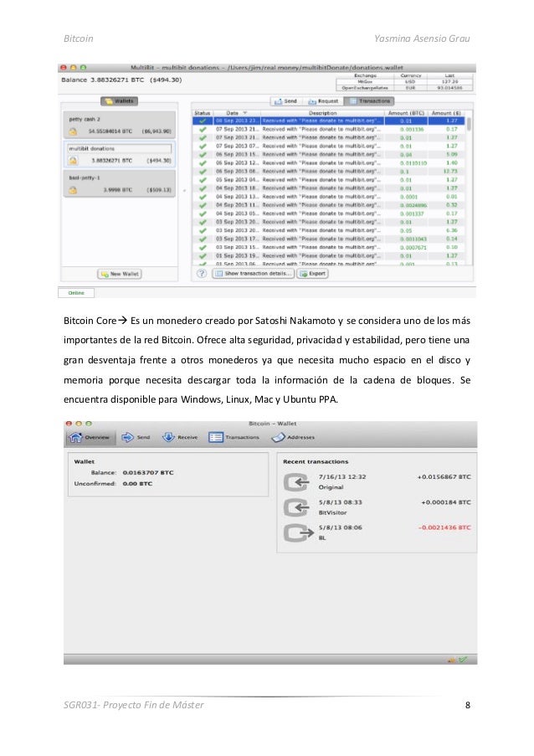The image size is (534, 756).
Task: Select the transaction with amount 0.001136
Action: pyautogui.click(x=328, y=129)
